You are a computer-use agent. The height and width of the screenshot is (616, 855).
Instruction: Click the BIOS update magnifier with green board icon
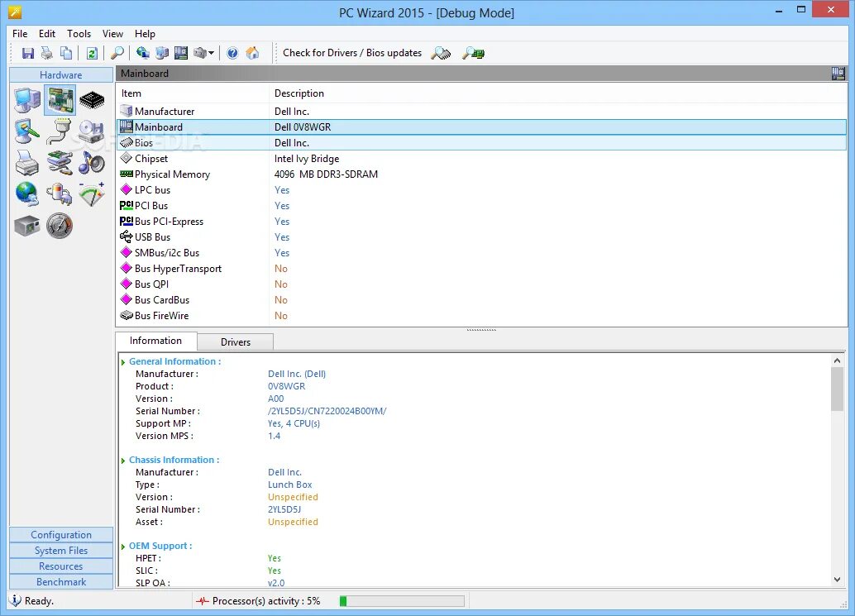(473, 53)
